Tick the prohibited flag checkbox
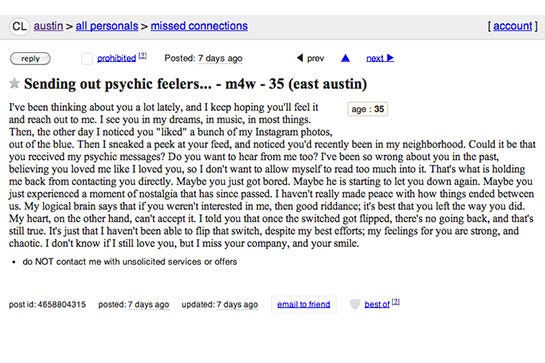The width and height of the screenshot is (545, 363). [x=87, y=58]
